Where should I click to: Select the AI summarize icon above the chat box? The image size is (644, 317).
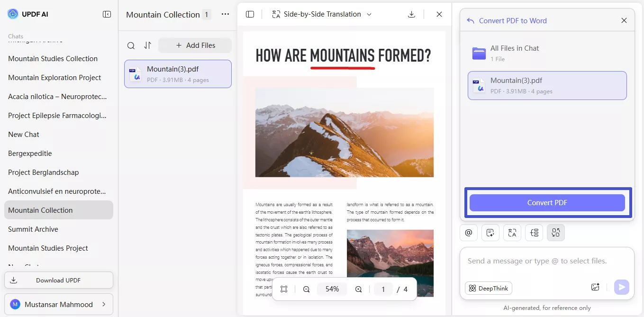coord(490,233)
